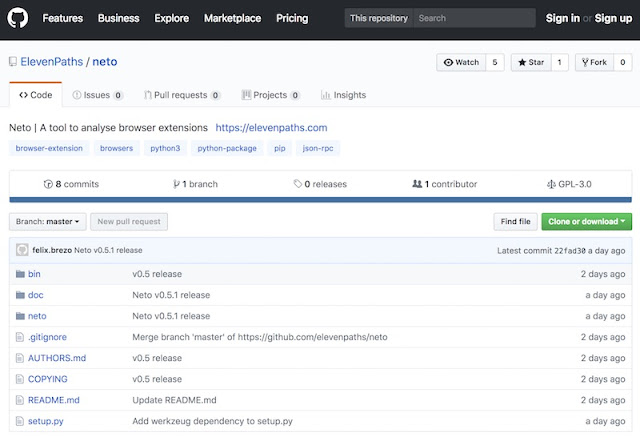View the 8 commits list
Viewport: 640px width, 437px height.
[71, 184]
